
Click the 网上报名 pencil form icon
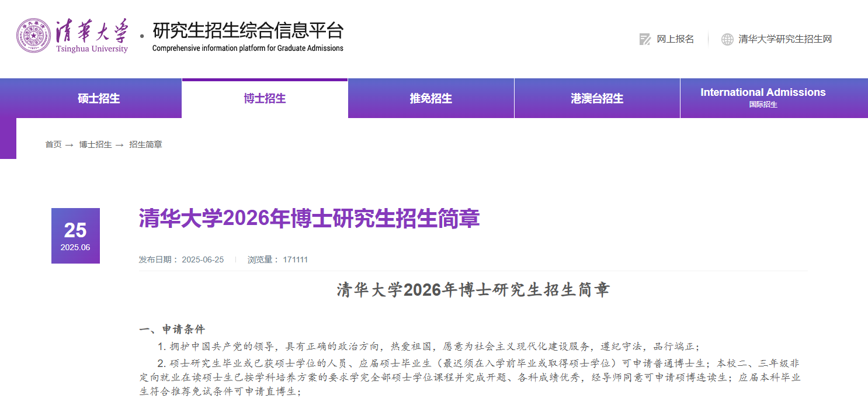(x=645, y=39)
